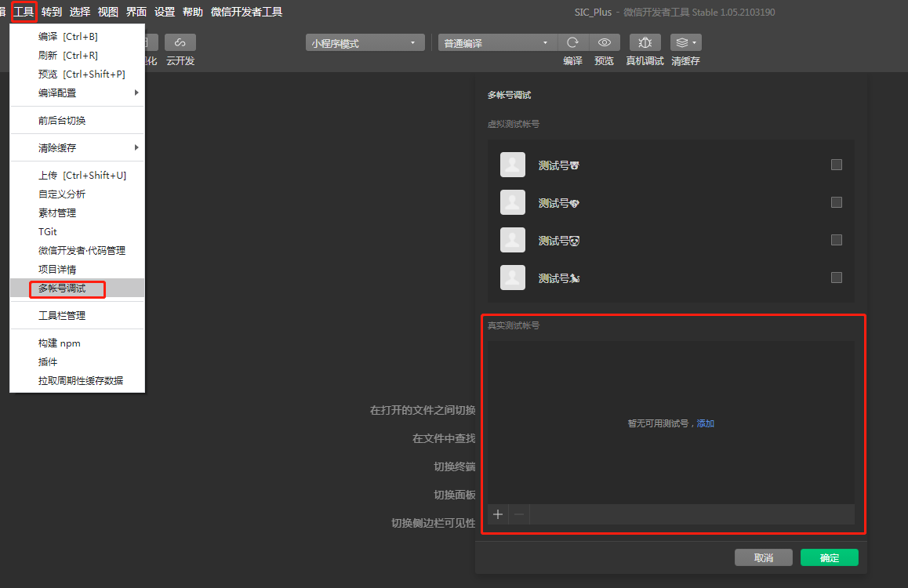Click the real device debug bug icon
This screenshot has height=588, width=908.
pyautogui.click(x=645, y=42)
